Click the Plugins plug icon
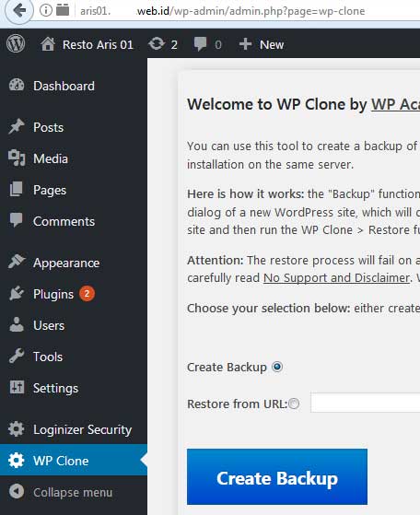This screenshot has width=420, height=515. pyautogui.click(x=17, y=293)
